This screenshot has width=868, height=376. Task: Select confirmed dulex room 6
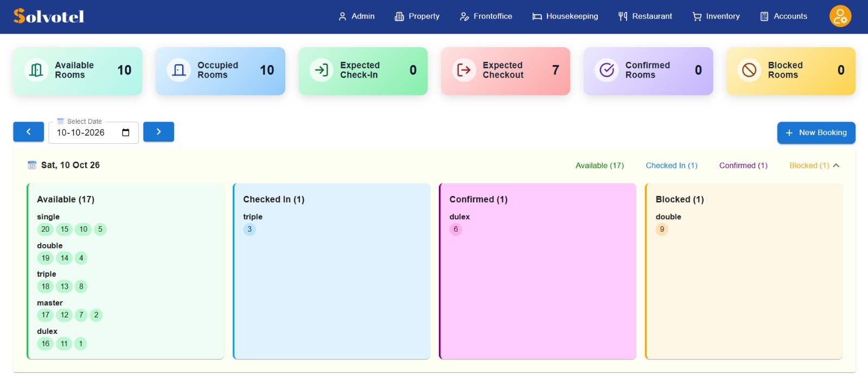(456, 230)
